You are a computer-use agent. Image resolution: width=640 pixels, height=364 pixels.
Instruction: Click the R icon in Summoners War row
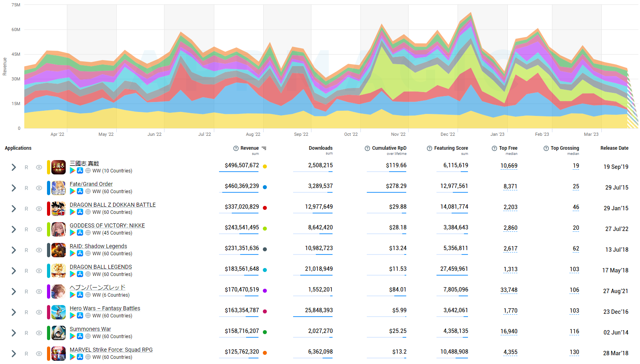(26, 333)
